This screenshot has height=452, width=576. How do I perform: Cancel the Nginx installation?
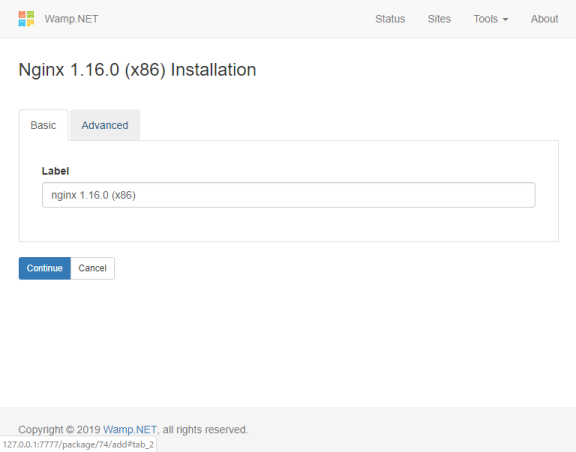click(93, 268)
